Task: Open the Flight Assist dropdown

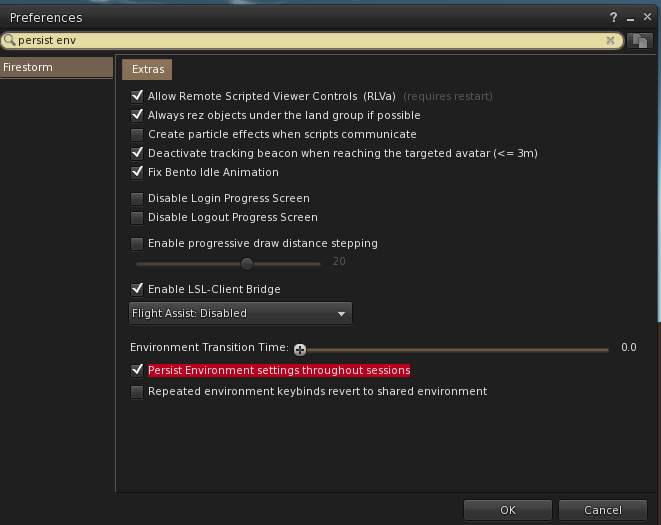Action: [x=240, y=313]
